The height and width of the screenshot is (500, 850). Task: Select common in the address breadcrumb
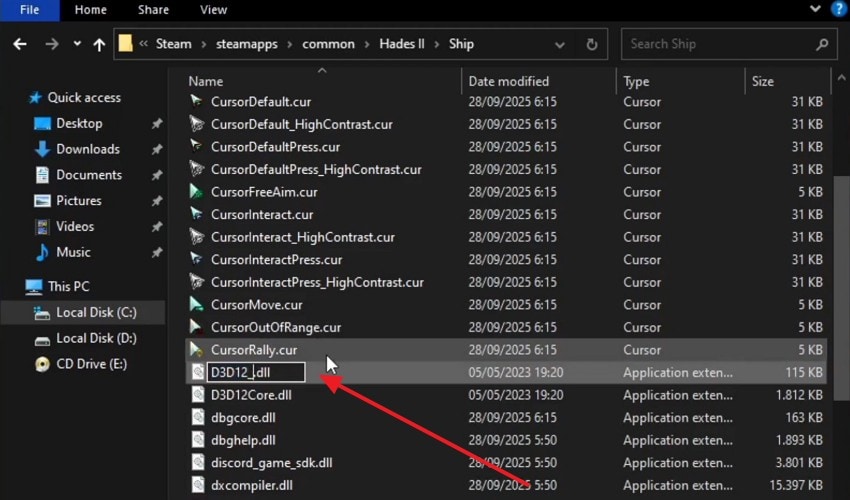click(x=329, y=44)
